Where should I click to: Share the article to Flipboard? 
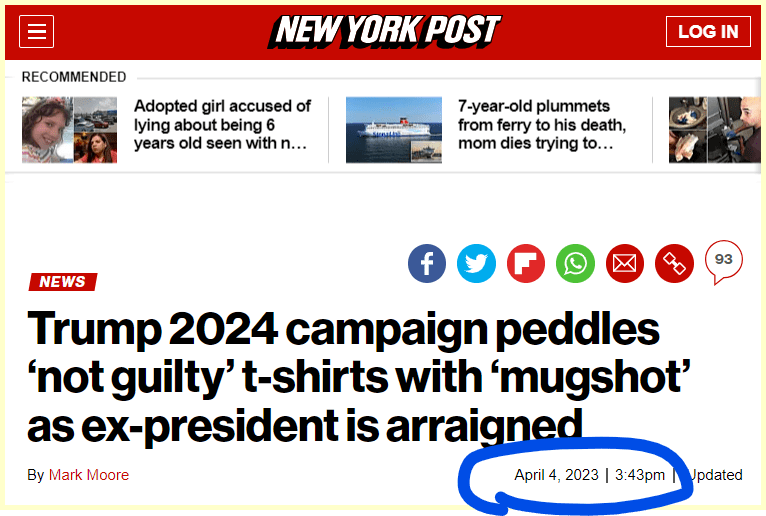(526, 263)
